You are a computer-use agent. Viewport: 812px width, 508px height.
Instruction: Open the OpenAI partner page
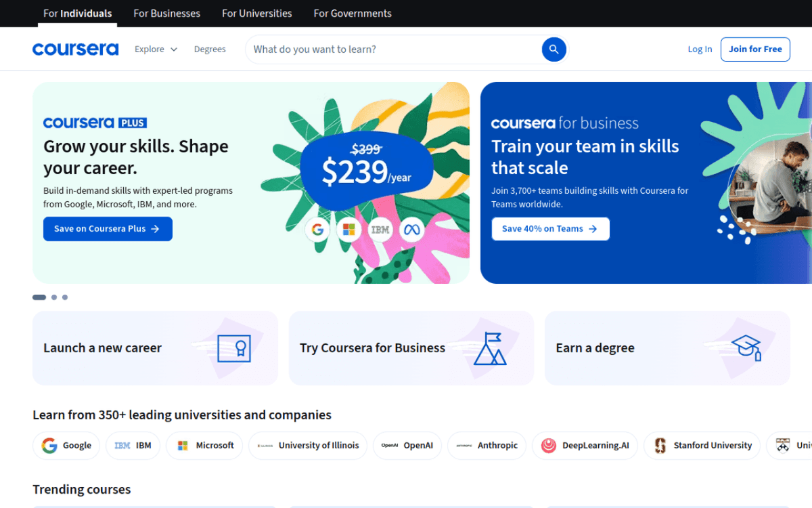(x=407, y=445)
